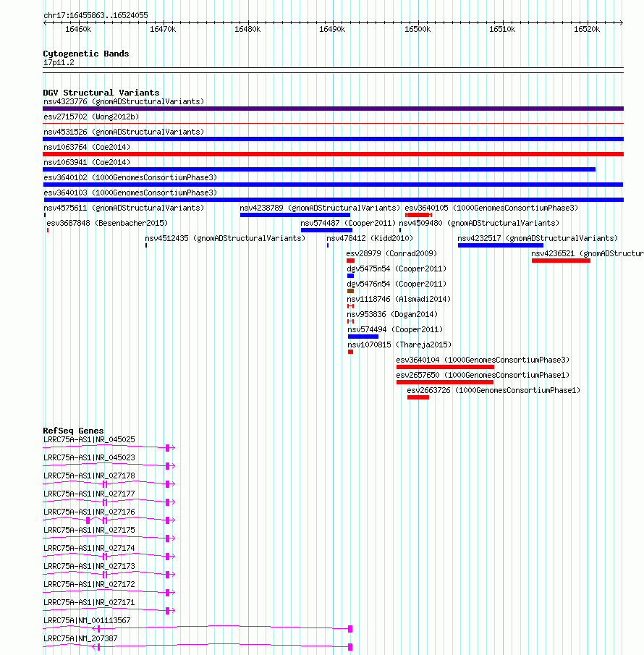
Task: Open LRRC75A-AS1|NR_027175 transcript label
Action: (90, 530)
